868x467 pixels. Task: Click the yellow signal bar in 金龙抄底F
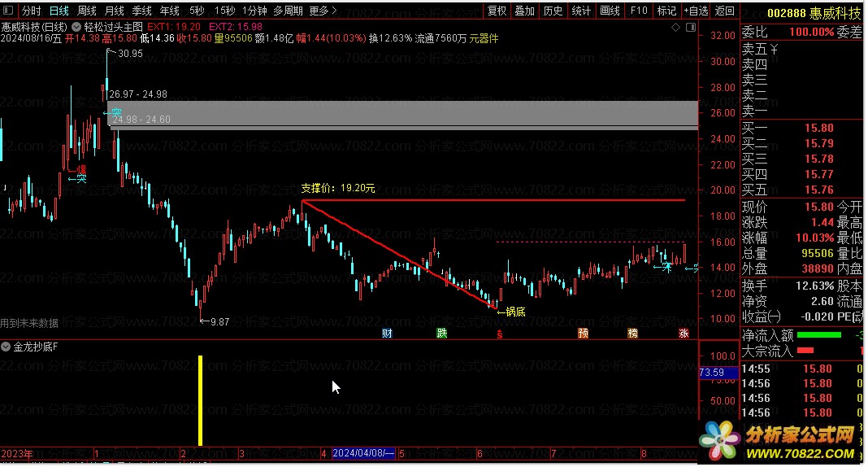click(201, 400)
